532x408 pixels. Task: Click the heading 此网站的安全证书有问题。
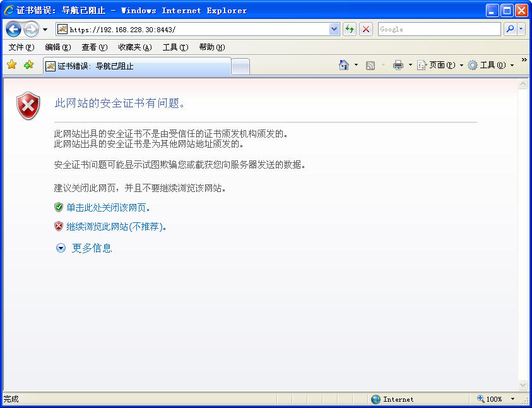tap(120, 103)
